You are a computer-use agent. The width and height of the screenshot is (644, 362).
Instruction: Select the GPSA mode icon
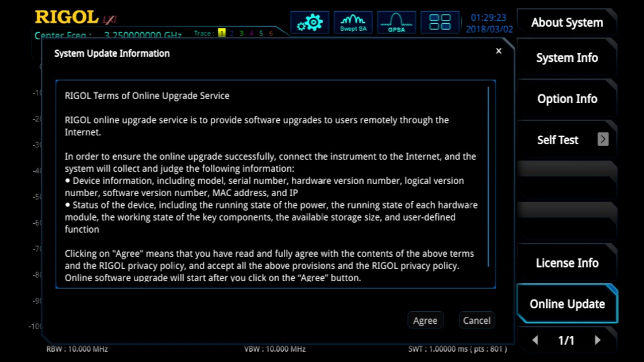pos(396,23)
